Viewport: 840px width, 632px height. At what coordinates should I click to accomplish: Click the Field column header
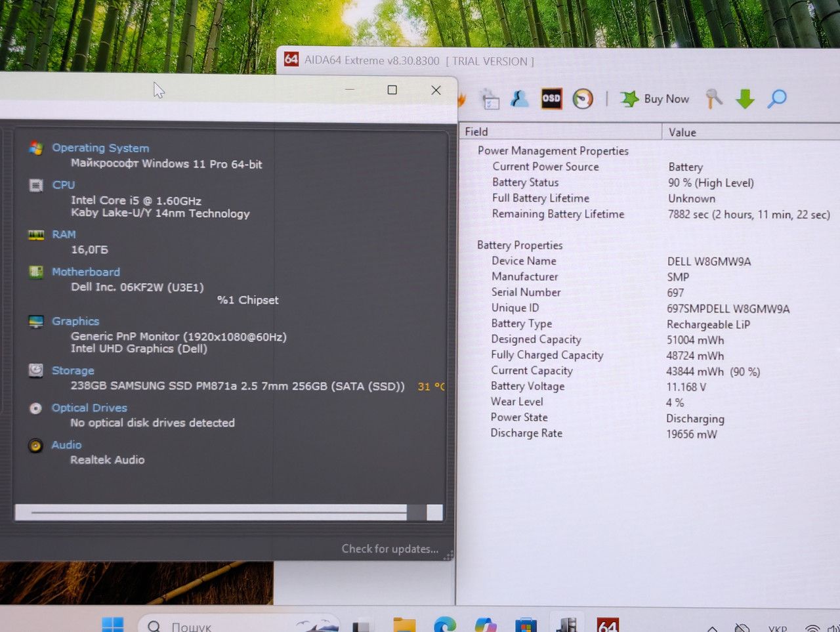coord(560,132)
